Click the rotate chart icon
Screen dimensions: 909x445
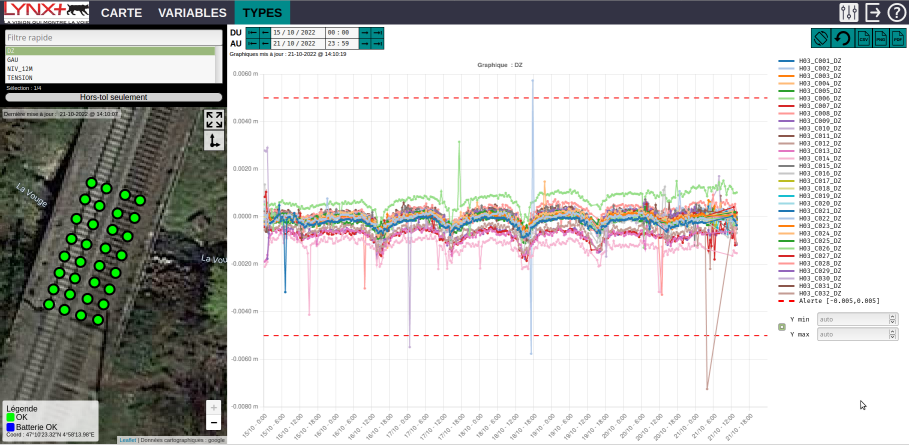[821, 39]
